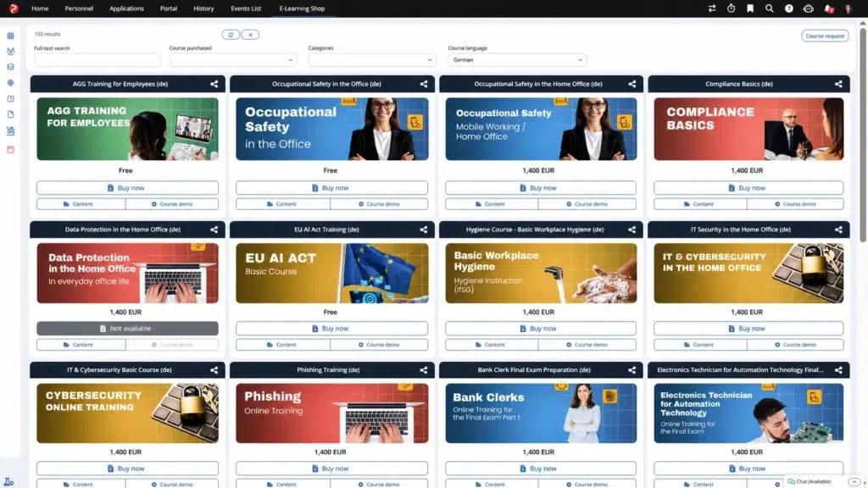Clear filters with the X button

point(250,34)
